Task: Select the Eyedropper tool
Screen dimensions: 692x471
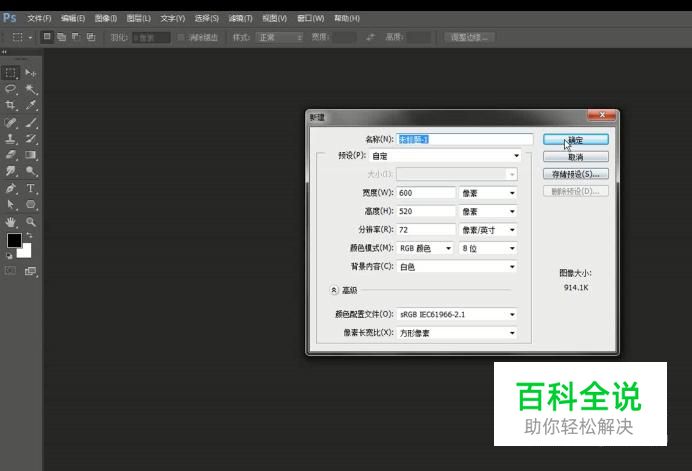Action: [30, 106]
